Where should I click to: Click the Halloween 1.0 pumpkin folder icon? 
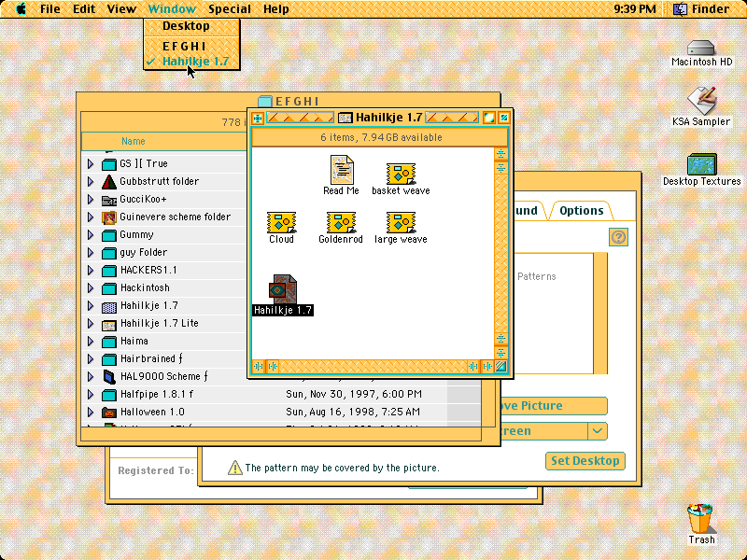[x=109, y=413]
